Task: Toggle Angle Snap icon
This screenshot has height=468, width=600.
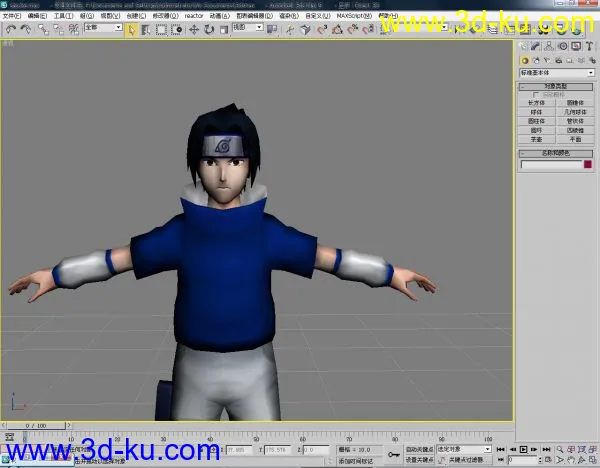Action: 337,29
